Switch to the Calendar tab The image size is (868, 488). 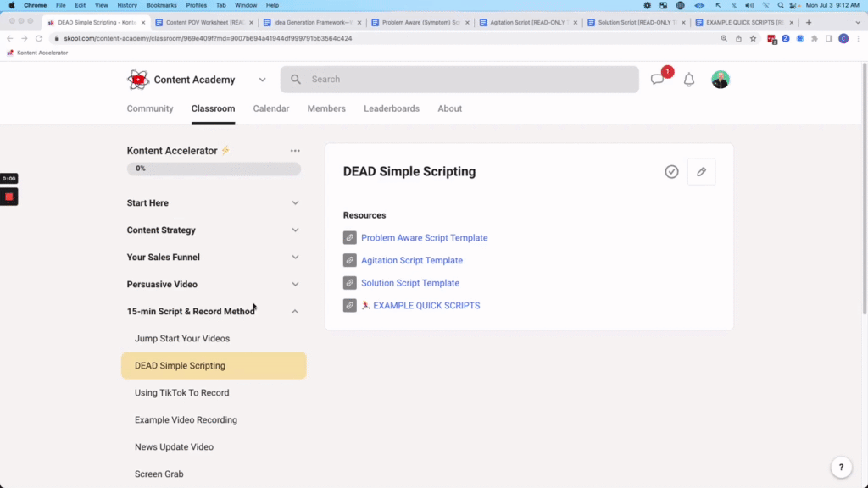[x=271, y=108]
